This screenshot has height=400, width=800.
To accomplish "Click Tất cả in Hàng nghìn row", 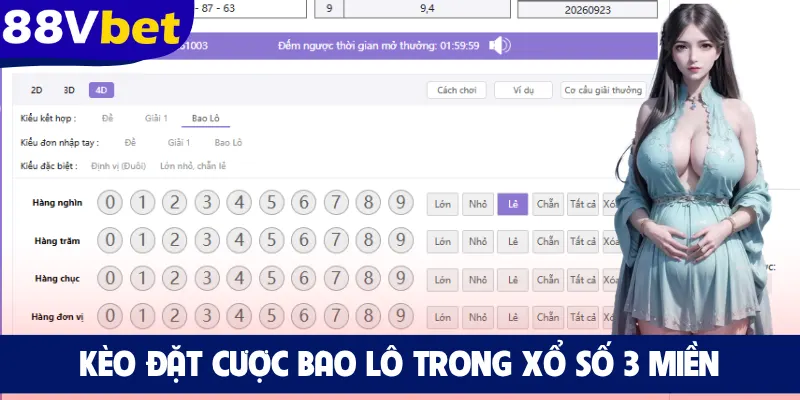I will 583,204.
